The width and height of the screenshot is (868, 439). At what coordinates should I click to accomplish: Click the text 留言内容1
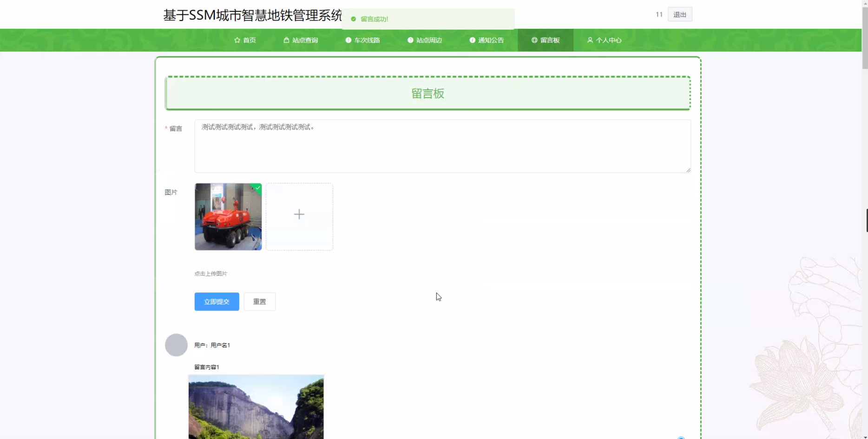207,367
